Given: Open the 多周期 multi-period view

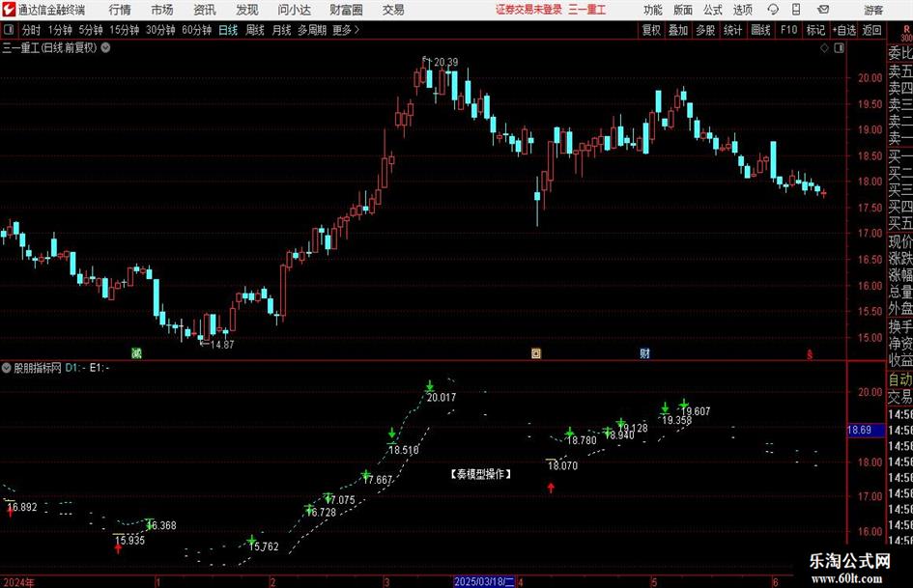Looking at the screenshot, I should pyautogui.click(x=312, y=30).
